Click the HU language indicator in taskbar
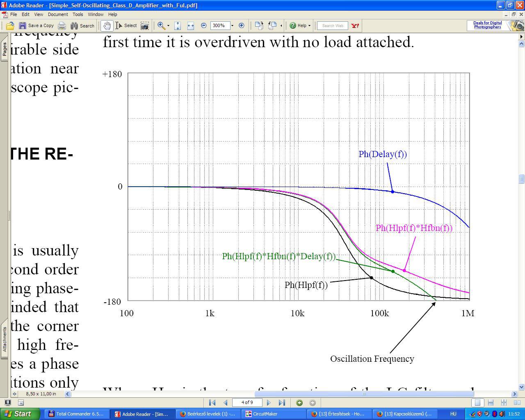The width and height of the screenshot is (525, 420). [453, 414]
